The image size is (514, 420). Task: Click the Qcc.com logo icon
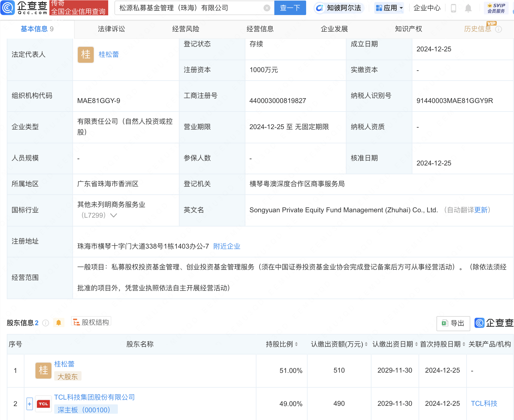8,8
